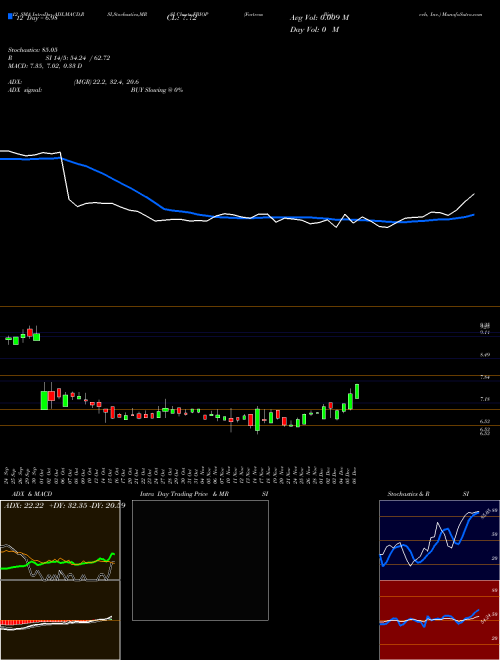
Task: Click the 7.18 price axis label
Action: point(485,398)
